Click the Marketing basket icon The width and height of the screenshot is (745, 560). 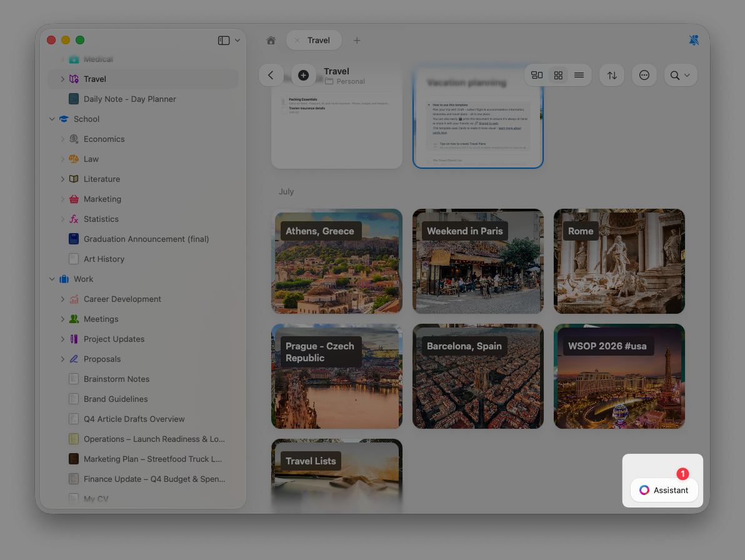[x=74, y=199]
